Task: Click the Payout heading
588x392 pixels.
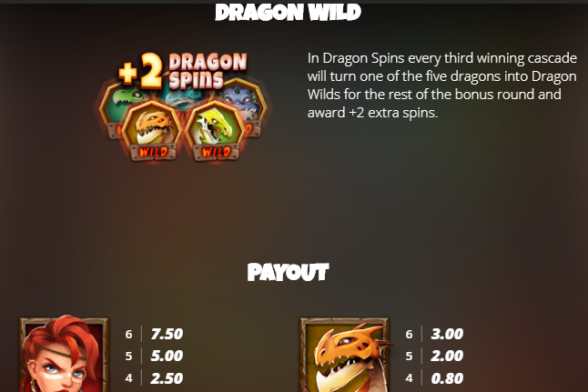Action: (288, 272)
